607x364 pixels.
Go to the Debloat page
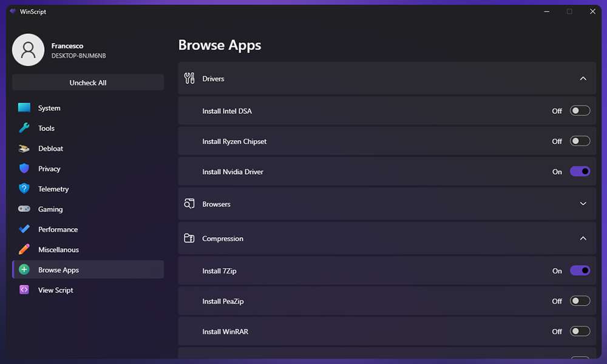[x=88, y=149]
